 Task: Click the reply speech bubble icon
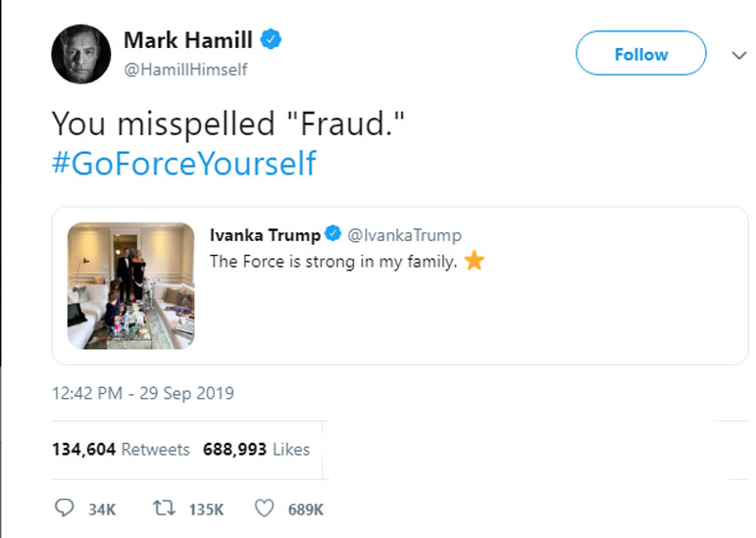tap(65, 509)
